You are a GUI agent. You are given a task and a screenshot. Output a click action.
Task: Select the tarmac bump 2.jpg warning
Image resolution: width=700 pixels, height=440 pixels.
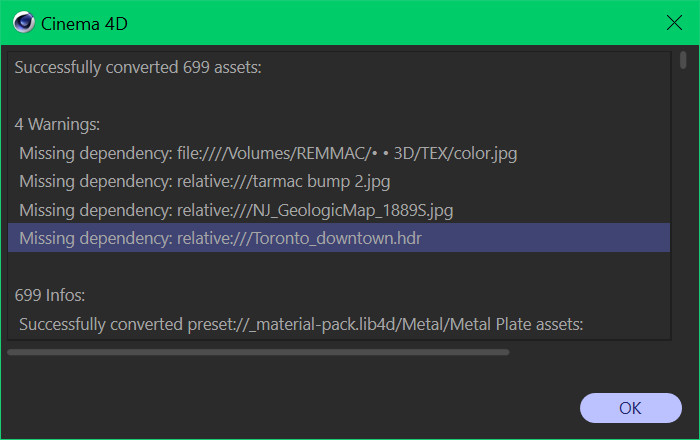coord(339,182)
